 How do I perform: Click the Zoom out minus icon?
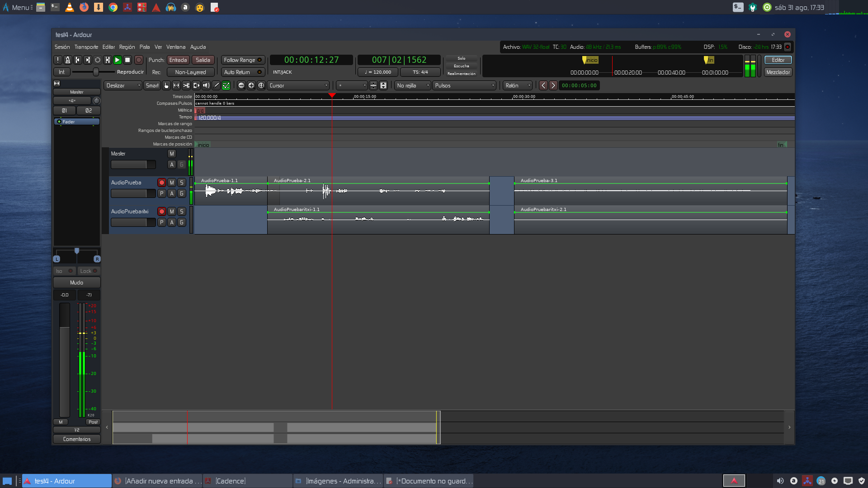click(241, 85)
